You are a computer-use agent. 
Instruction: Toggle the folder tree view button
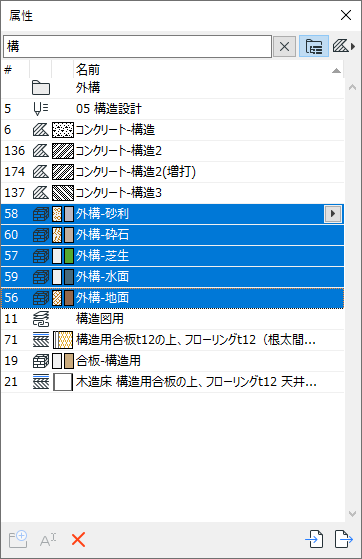[x=313, y=46]
